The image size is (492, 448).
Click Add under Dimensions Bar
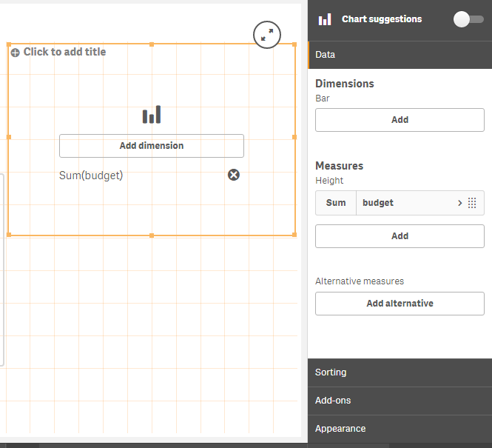pos(400,120)
